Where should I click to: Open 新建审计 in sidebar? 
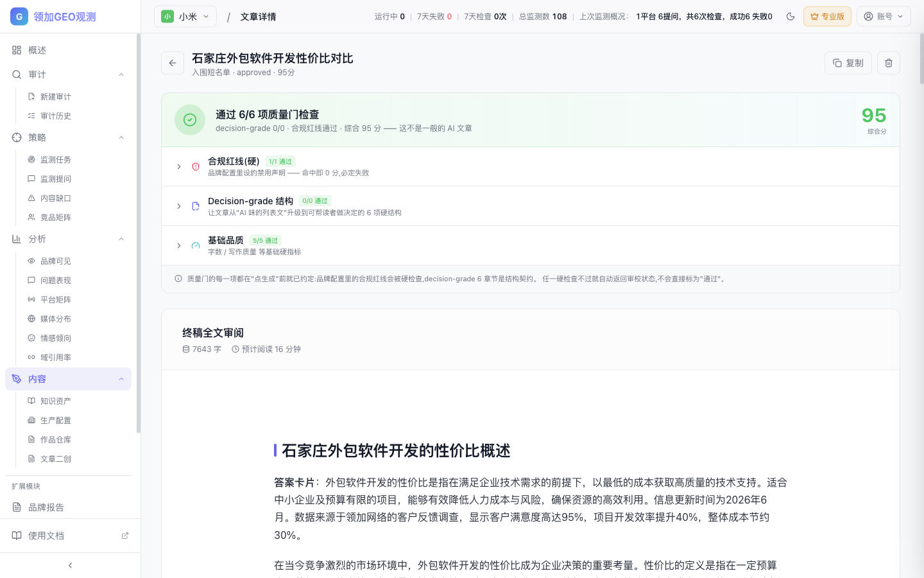tap(55, 96)
